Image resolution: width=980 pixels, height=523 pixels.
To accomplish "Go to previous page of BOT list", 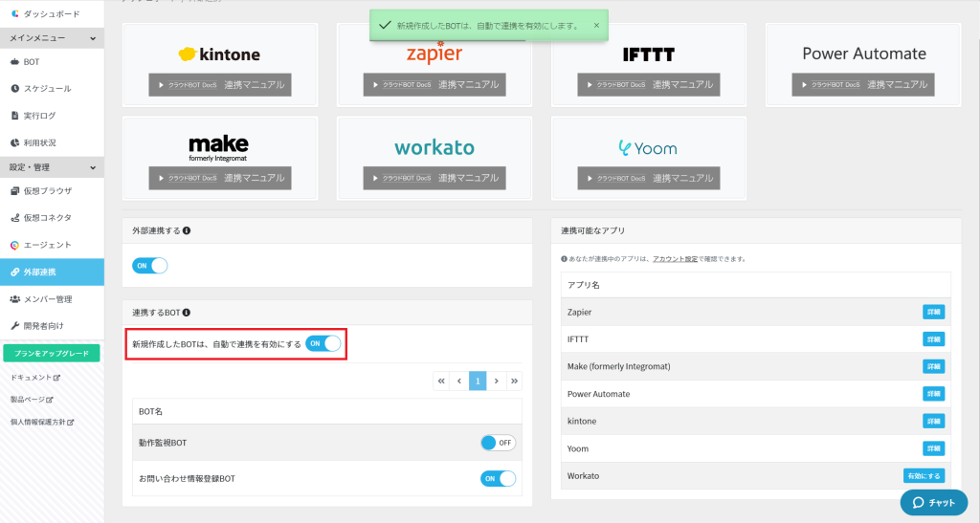I will [459, 381].
